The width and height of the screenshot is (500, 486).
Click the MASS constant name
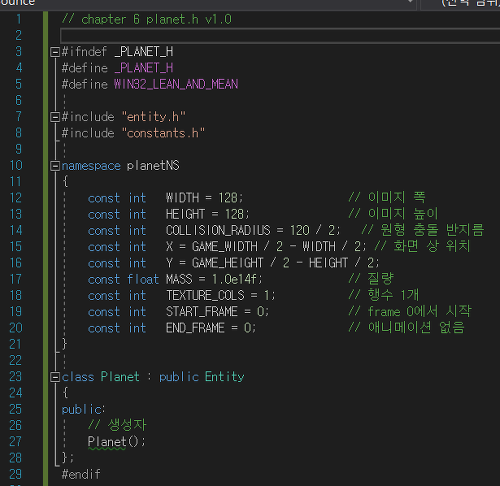pos(179,279)
